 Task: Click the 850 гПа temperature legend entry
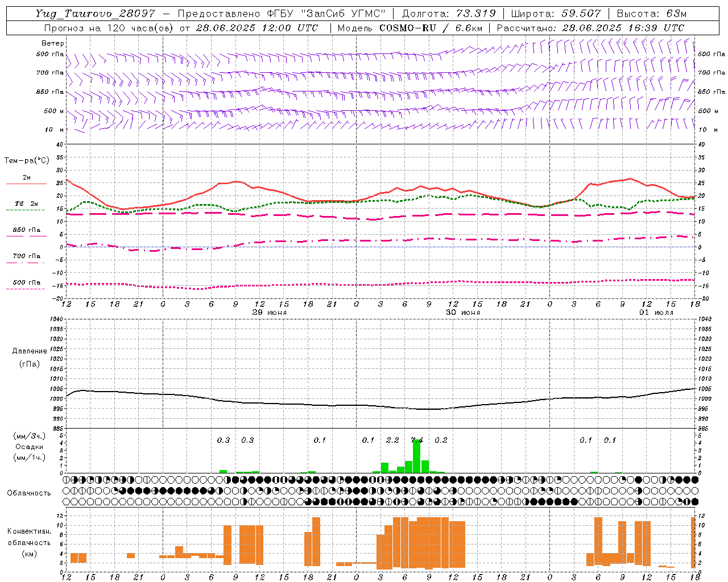pos(26,230)
